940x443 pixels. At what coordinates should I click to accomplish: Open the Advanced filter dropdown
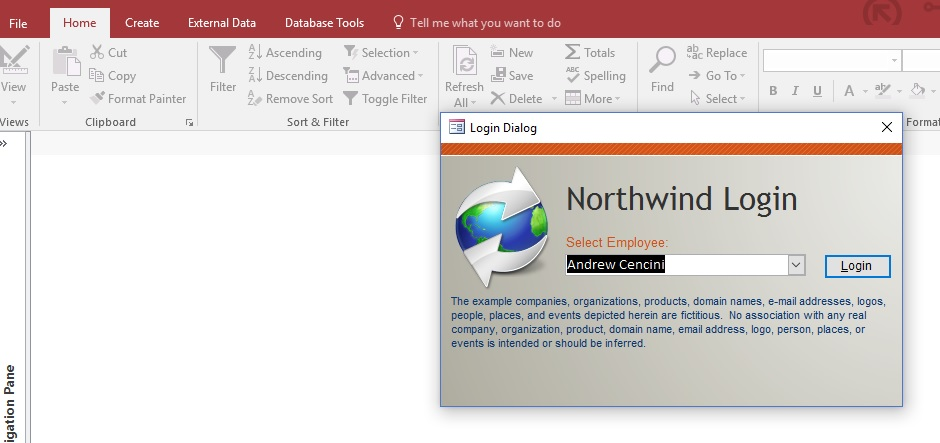[383, 76]
